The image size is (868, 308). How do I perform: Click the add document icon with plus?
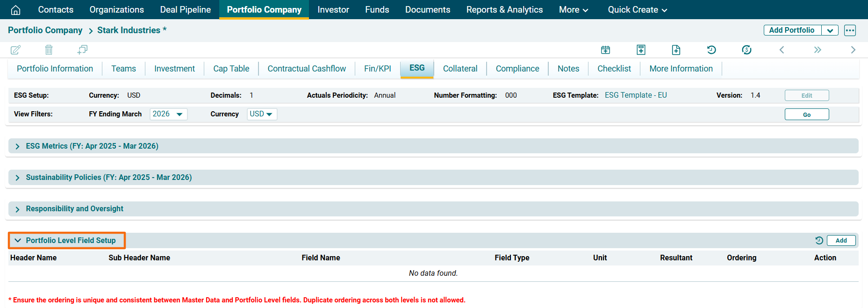click(676, 50)
